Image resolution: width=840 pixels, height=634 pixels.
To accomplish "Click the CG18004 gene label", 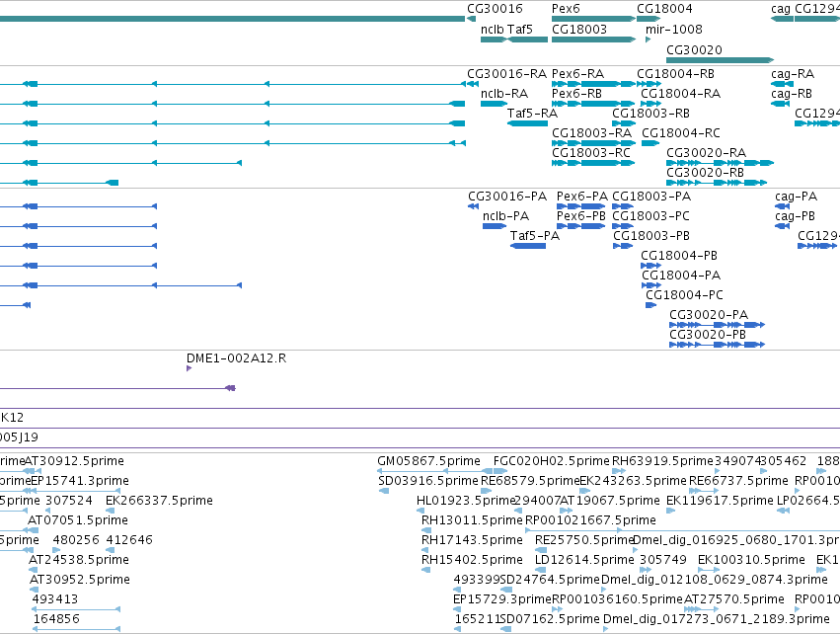I will tap(664, 9).
